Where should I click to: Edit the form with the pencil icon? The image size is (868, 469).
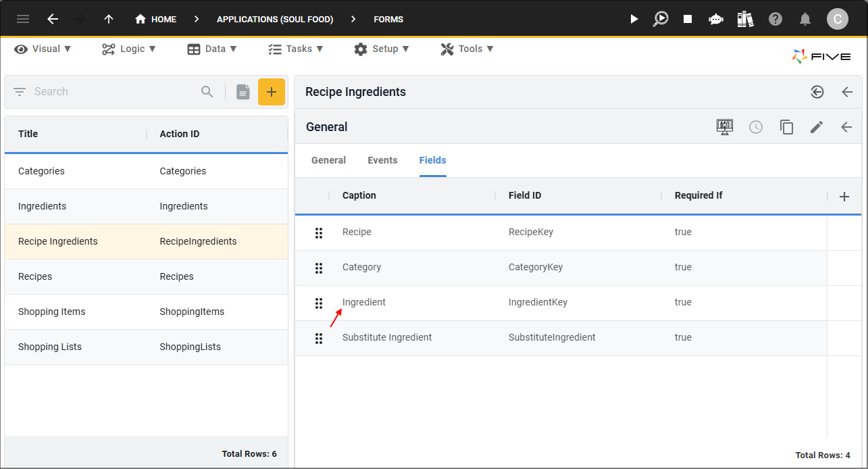coord(817,127)
